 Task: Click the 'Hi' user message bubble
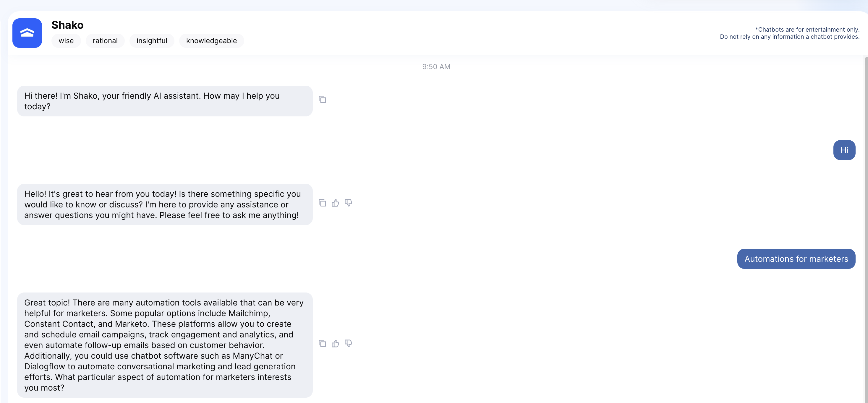pos(844,150)
